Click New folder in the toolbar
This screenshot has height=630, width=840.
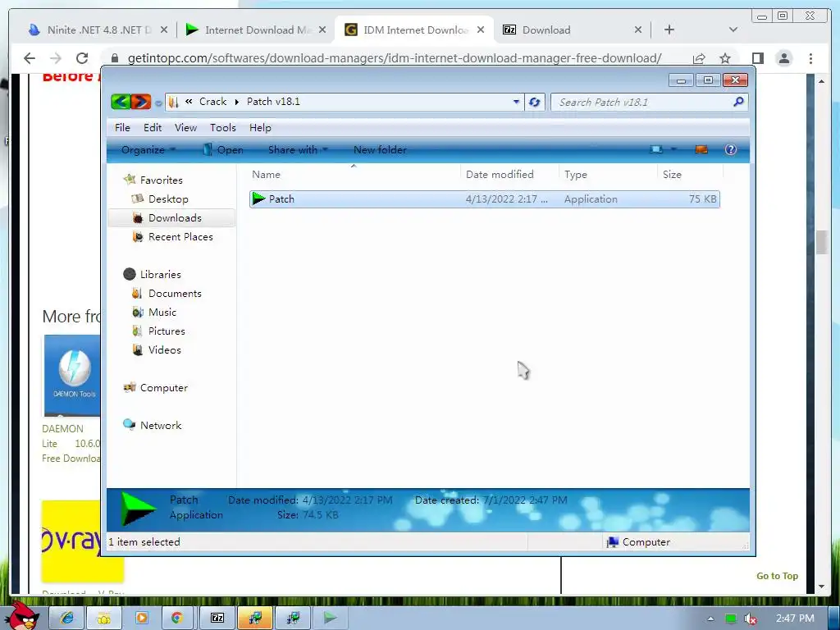tap(380, 150)
